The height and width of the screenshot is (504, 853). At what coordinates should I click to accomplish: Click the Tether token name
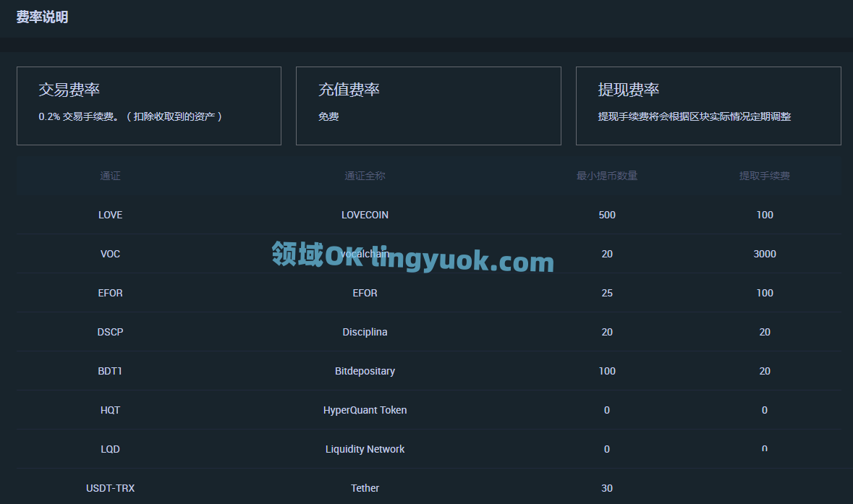pyautogui.click(x=365, y=488)
